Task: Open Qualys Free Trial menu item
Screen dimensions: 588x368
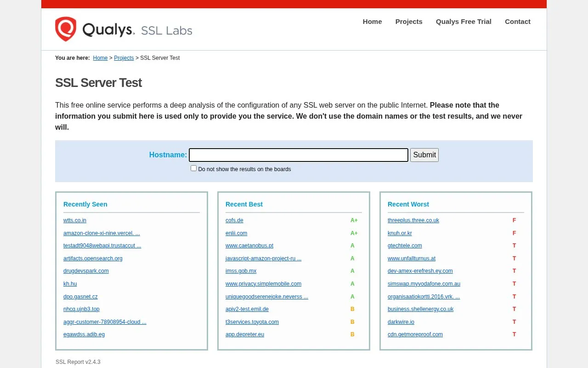Action: [464, 22]
